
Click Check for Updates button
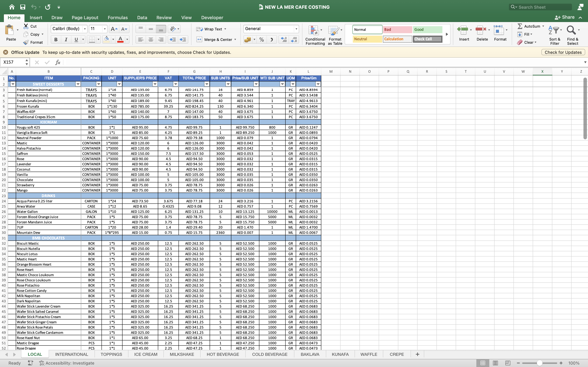563,52
